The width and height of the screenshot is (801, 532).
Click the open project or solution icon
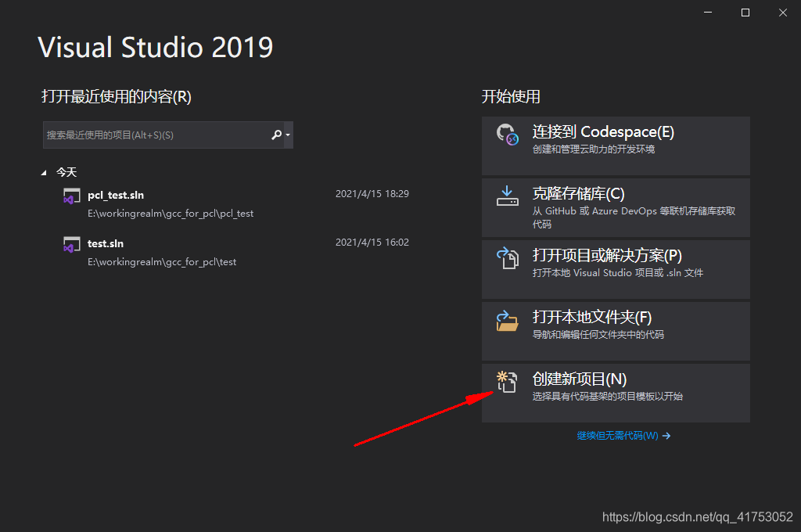(507, 258)
